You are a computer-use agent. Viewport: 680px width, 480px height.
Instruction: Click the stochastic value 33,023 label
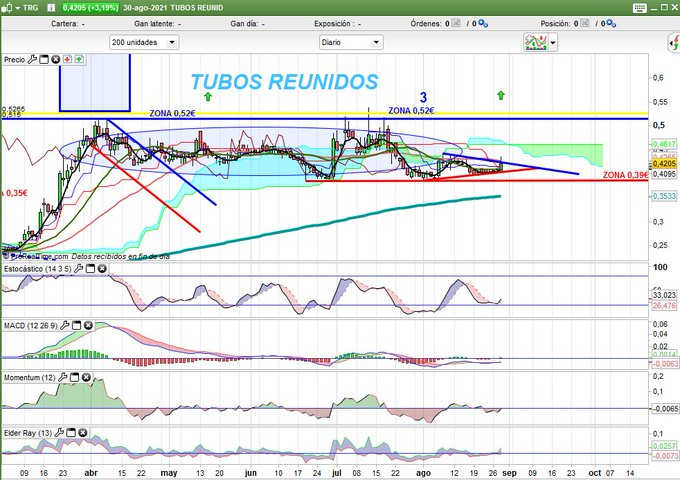664,295
